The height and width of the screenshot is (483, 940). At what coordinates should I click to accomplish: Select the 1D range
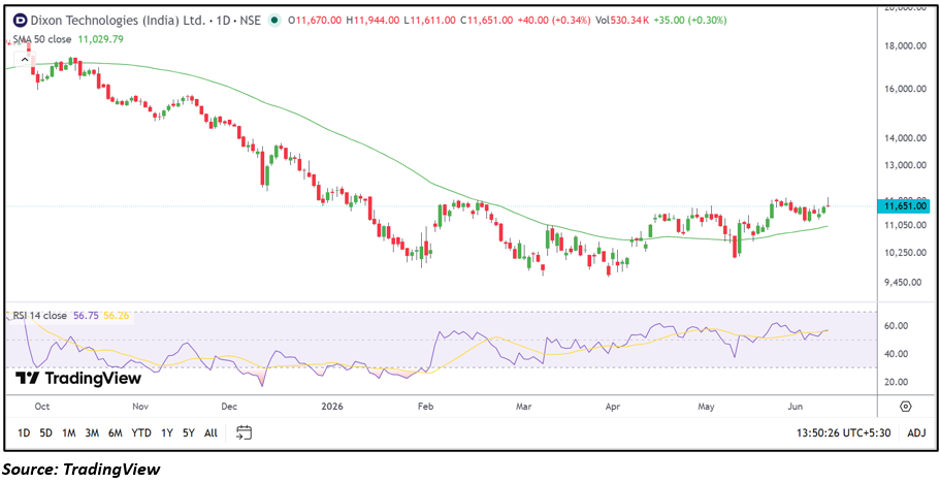click(x=23, y=432)
